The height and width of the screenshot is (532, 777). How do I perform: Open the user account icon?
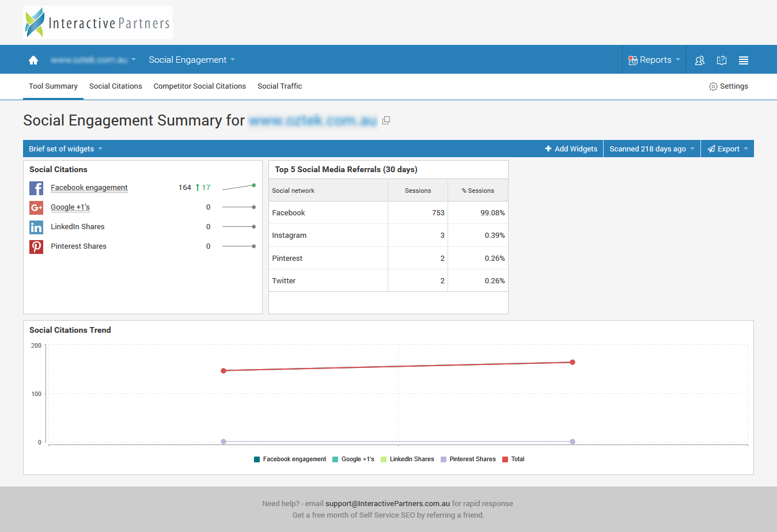tap(700, 60)
